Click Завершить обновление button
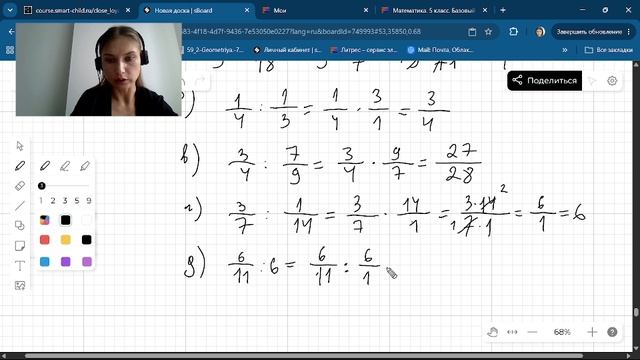640x360 pixels. click(x=593, y=31)
